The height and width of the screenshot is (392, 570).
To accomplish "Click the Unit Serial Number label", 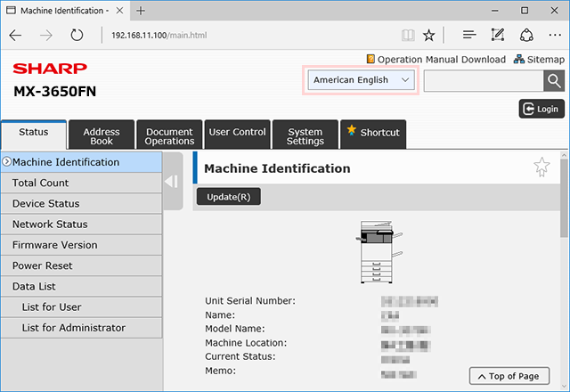I will [x=250, y=301].
